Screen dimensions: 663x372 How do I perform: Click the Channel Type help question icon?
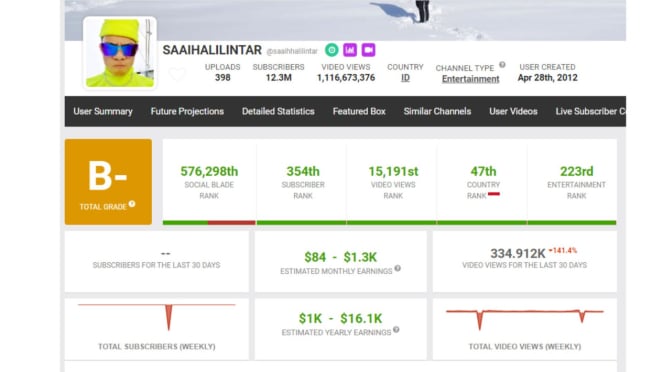[x=502, y=65]
